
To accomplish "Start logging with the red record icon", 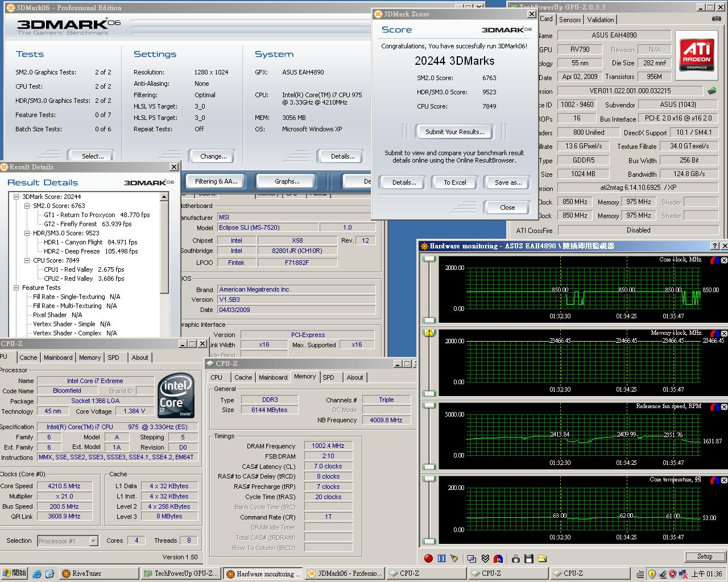I will pyautogui.click(x=428, y=559).
